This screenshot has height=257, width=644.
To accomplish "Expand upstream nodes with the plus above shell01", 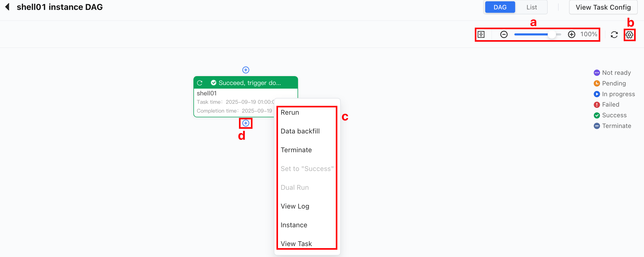I will coord(246,70).
